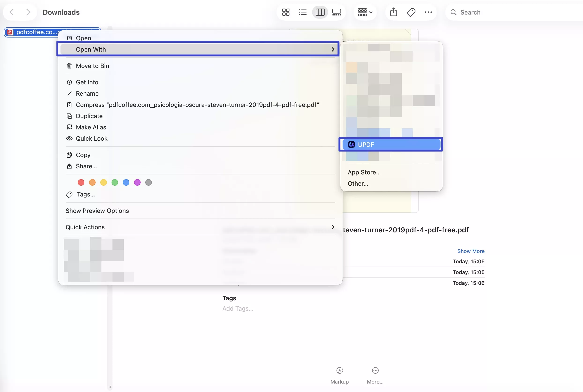Choose Get Info from context menu

[87, 82]
